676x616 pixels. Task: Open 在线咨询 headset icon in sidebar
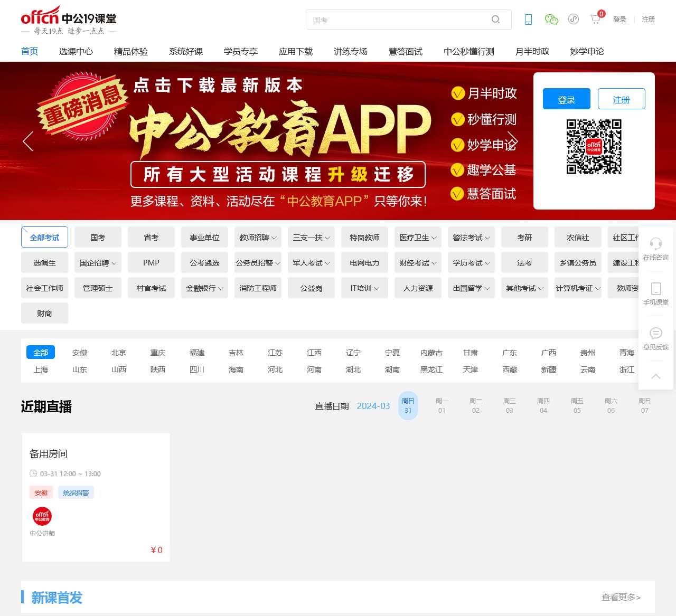(x=656, y=244)
